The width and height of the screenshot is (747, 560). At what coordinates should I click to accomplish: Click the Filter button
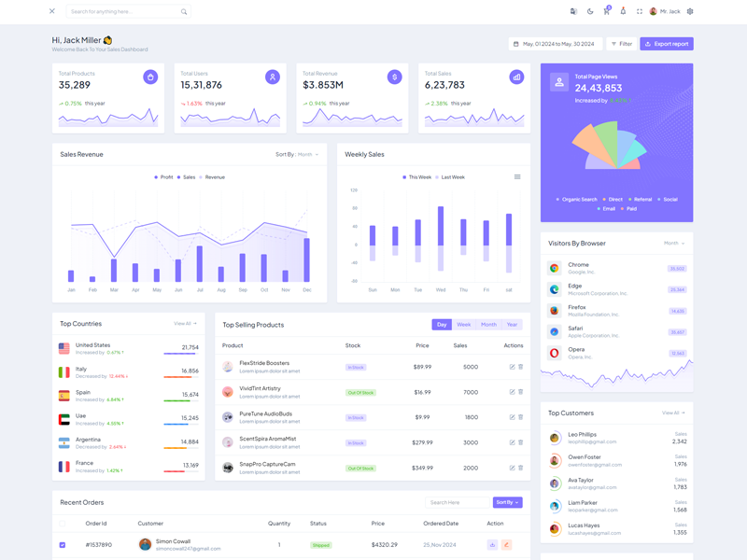(622, 44)
